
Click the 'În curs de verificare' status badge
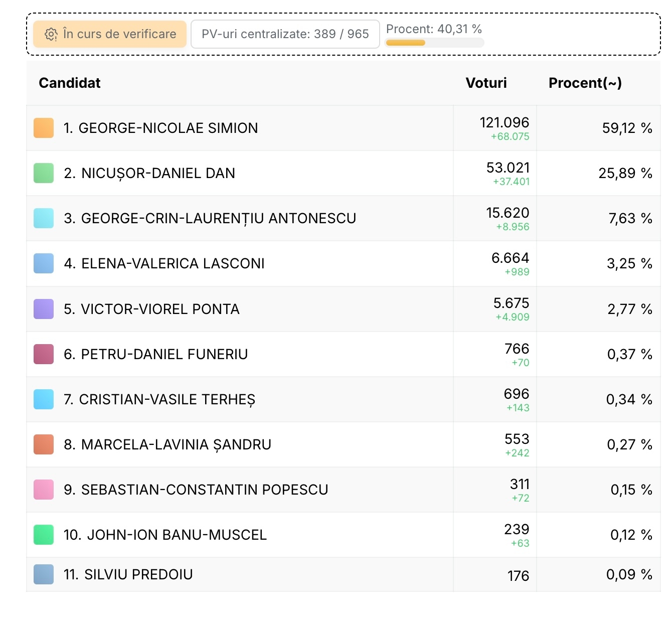110,34
